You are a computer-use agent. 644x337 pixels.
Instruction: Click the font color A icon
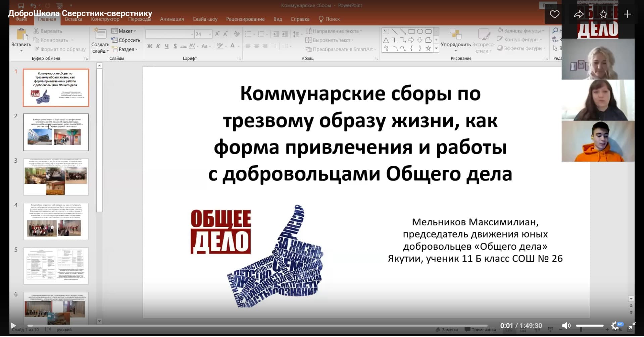click(232, 46)
